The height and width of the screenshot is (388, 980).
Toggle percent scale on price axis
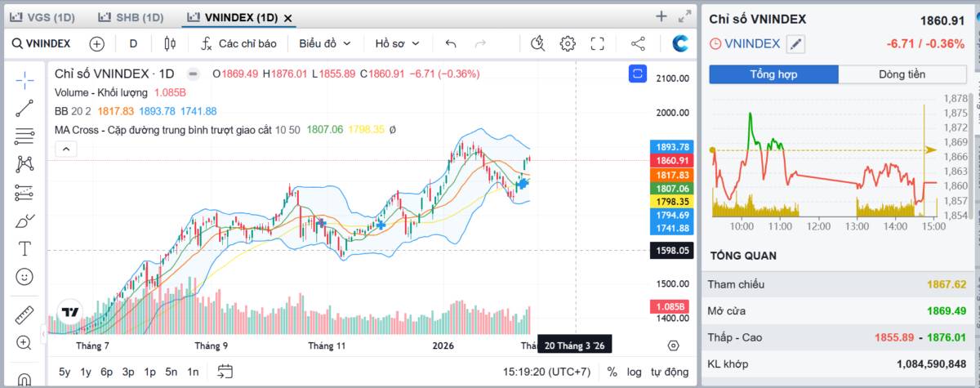(x=612, y=372)
